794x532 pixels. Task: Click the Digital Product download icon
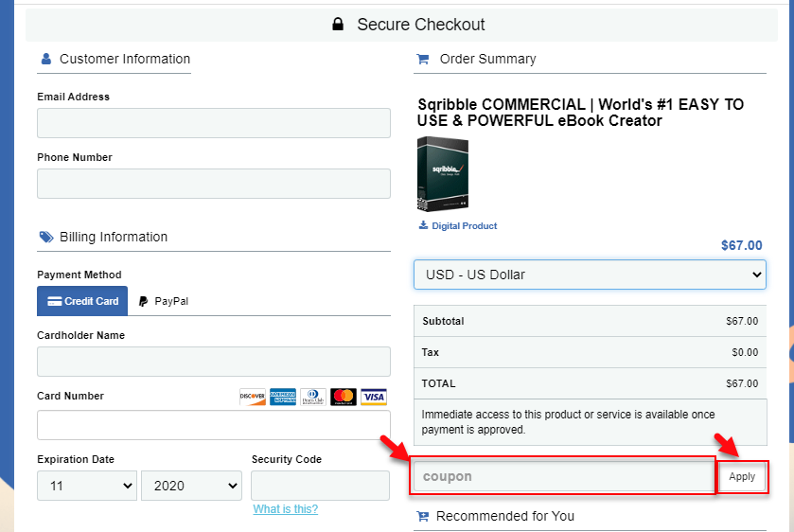[x=423, y=225]
